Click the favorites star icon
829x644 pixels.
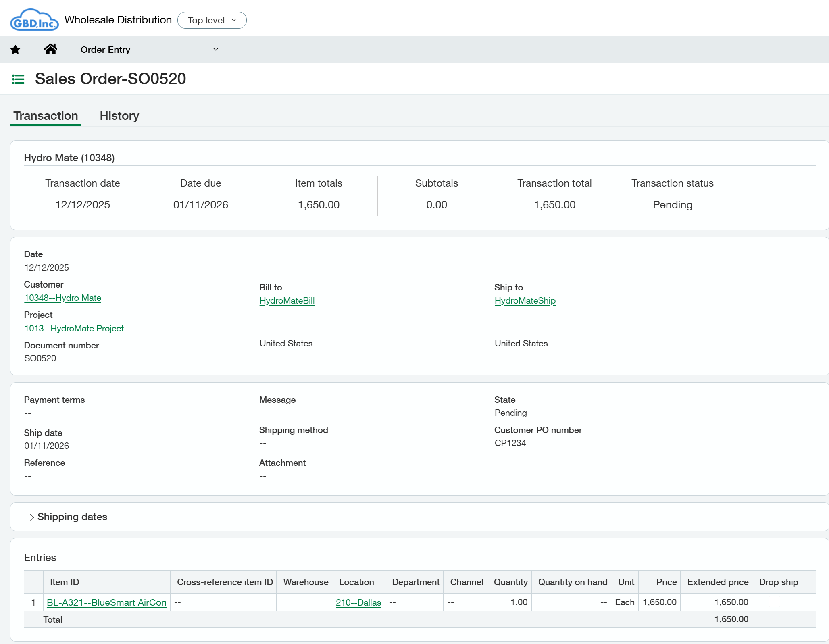pyautogui.click(x=15, y=50)
